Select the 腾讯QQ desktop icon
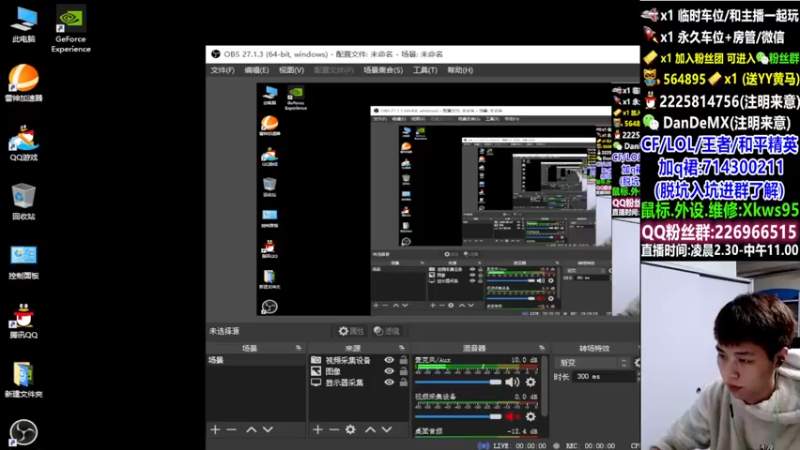 click(23, 320)
